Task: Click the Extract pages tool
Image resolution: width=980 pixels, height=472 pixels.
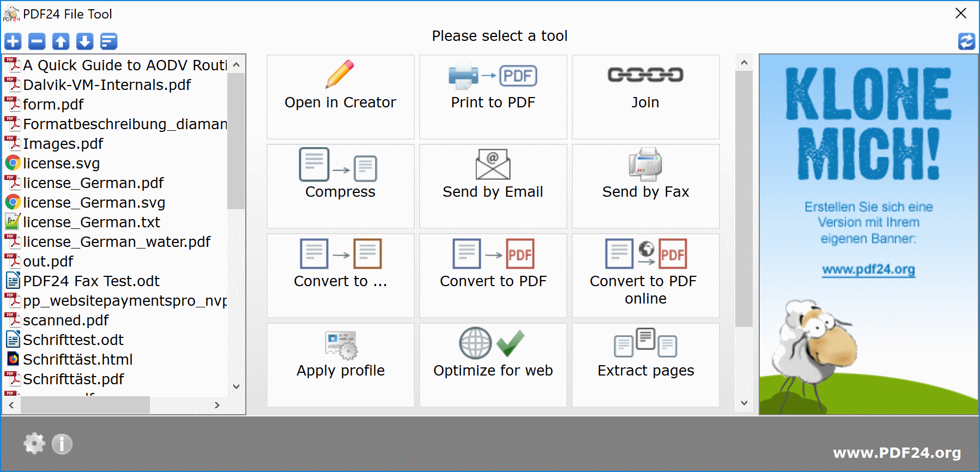Action: tap(645, 365)
